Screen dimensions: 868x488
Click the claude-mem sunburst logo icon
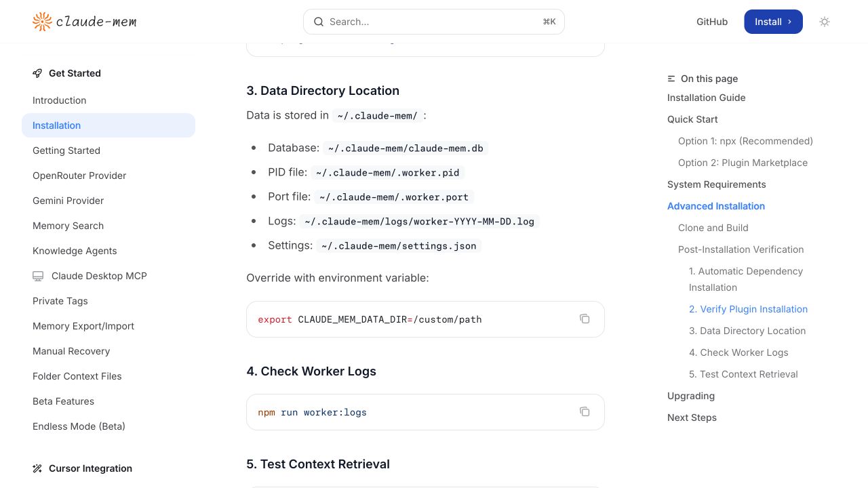click(x=42, y=22)
